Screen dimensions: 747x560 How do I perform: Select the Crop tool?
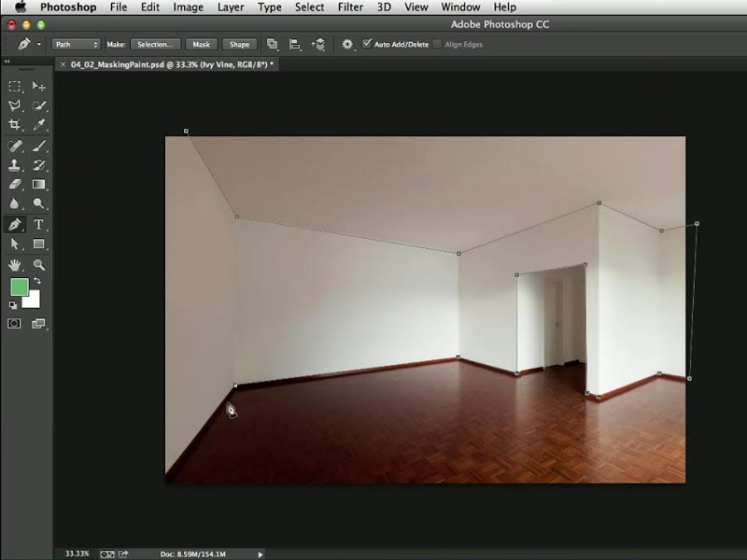click(15, 125)
